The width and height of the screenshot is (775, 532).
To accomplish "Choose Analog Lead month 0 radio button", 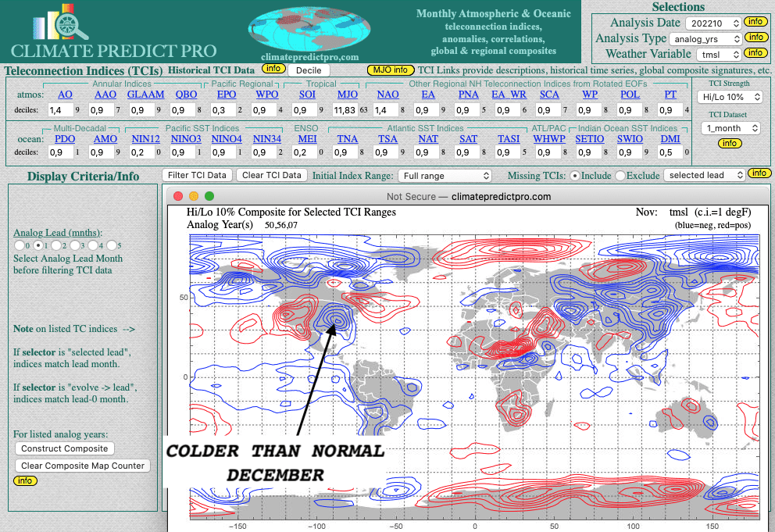I will tap(18, 245).
